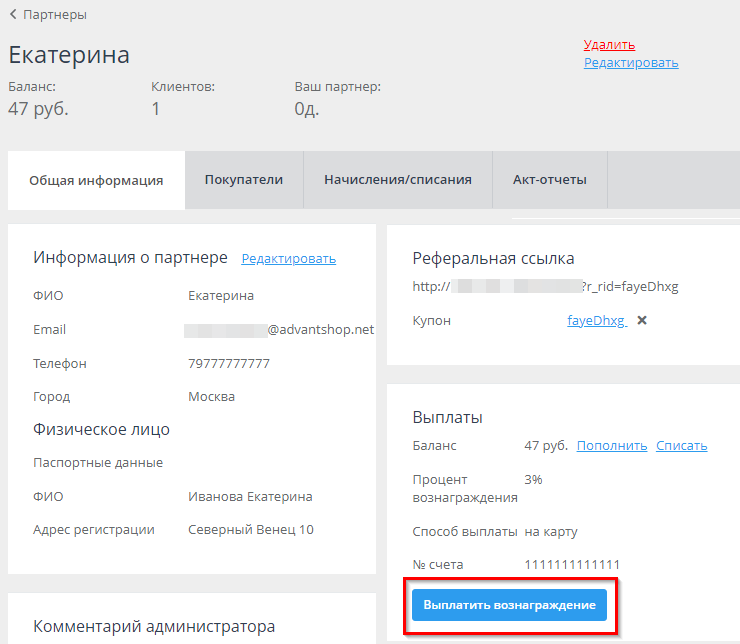
Task: Switch to the Покупатели tab
Action: tap(244, 180)
